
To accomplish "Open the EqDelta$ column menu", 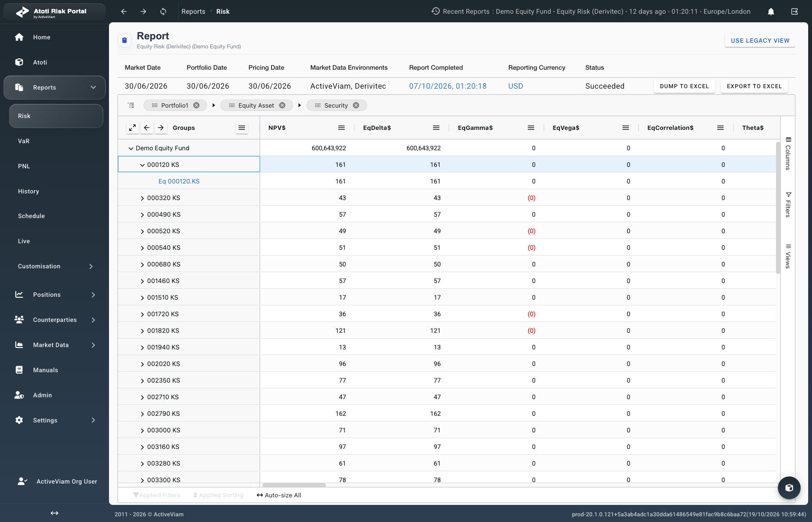I will (x=436, y=128).
